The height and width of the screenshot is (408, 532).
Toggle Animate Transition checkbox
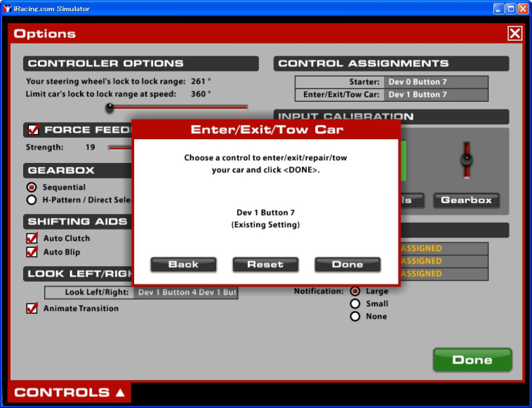point(32,308)
